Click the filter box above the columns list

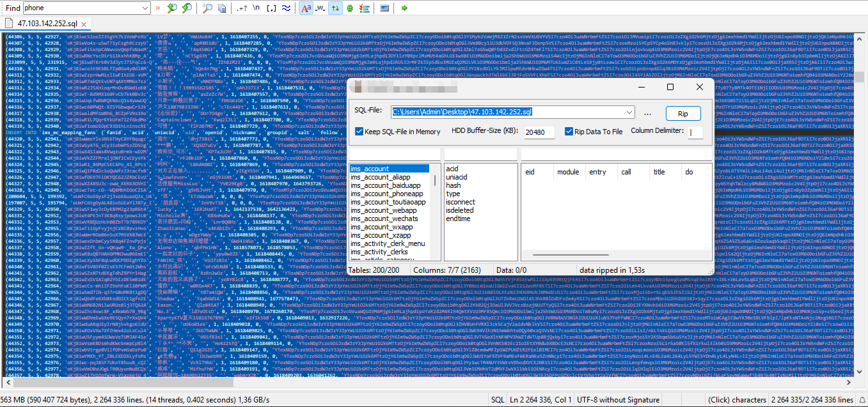pyautogui.click(x=480, y=154)
